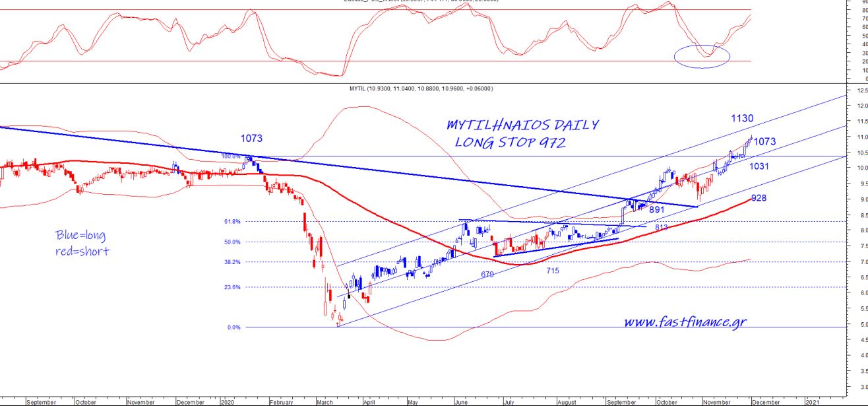Select the 1031 support level label
Viewport: 868px width, 406px height.
click(759, 167)
